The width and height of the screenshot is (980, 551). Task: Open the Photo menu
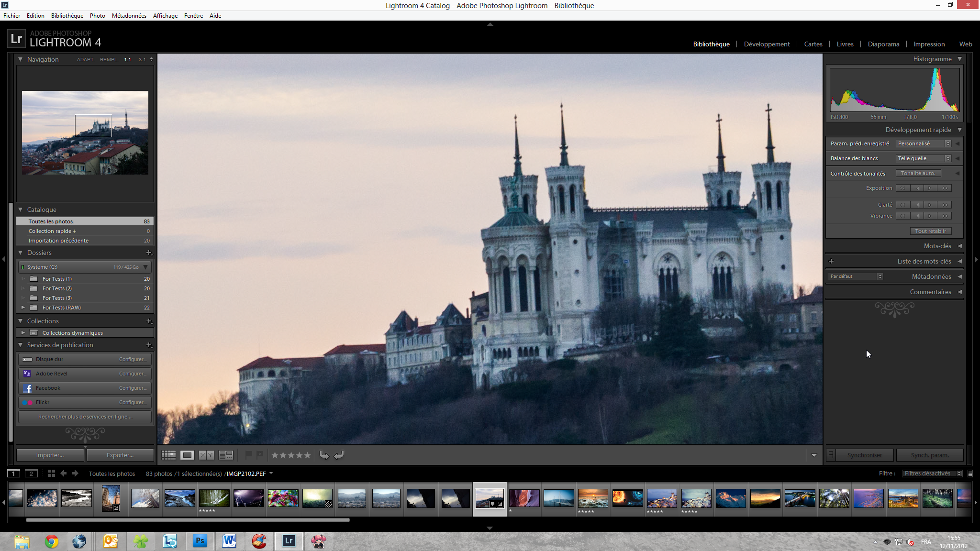tap(97, 15)
